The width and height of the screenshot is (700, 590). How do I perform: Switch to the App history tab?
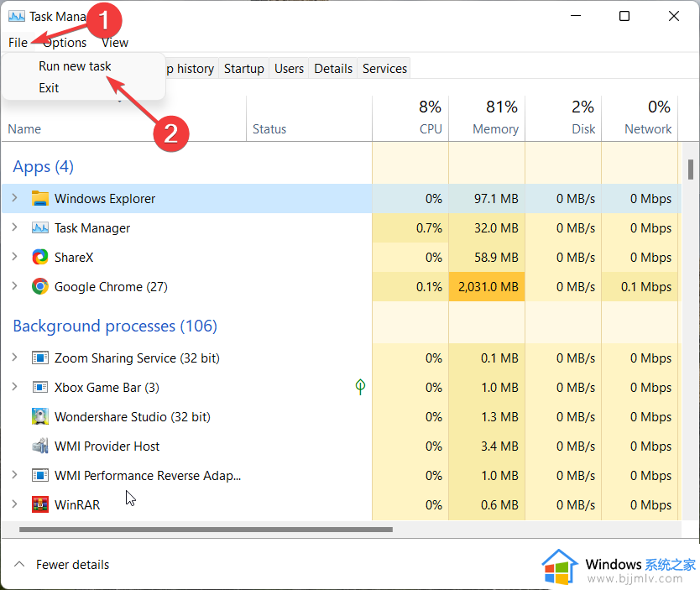(191, 69)
